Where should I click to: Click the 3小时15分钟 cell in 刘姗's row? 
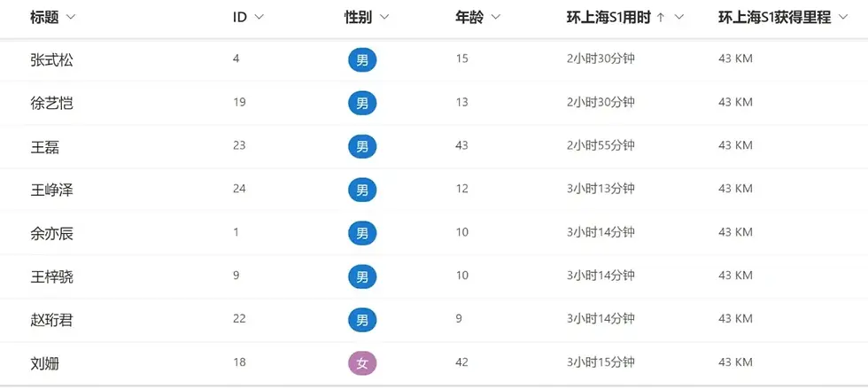pos(601,362)
